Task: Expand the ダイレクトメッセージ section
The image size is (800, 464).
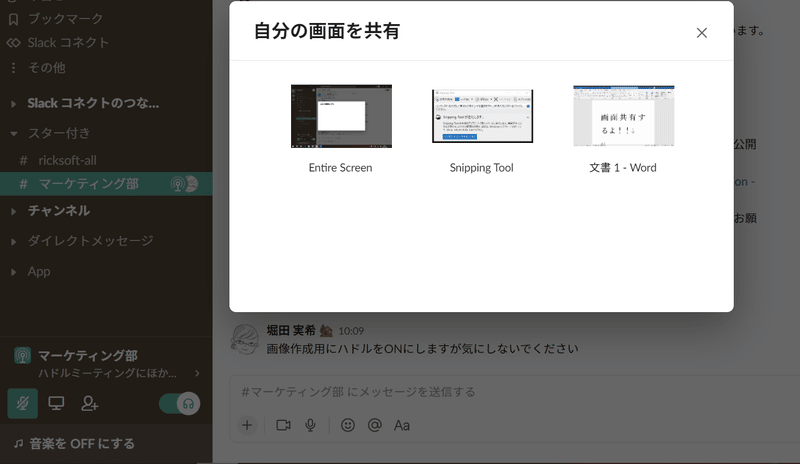Action: pyautogui.click(x=13, y=241)
